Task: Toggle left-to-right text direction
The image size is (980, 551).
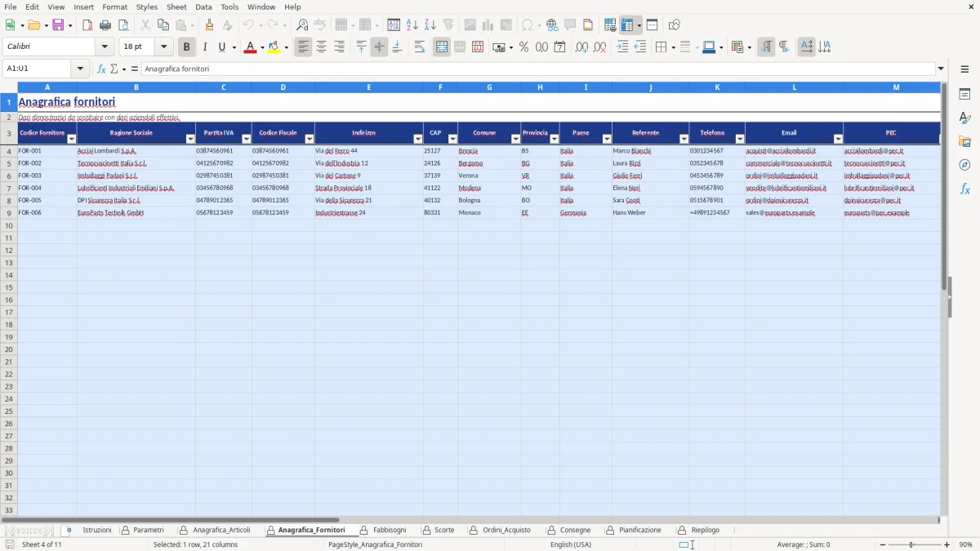Action: [766, 47]
